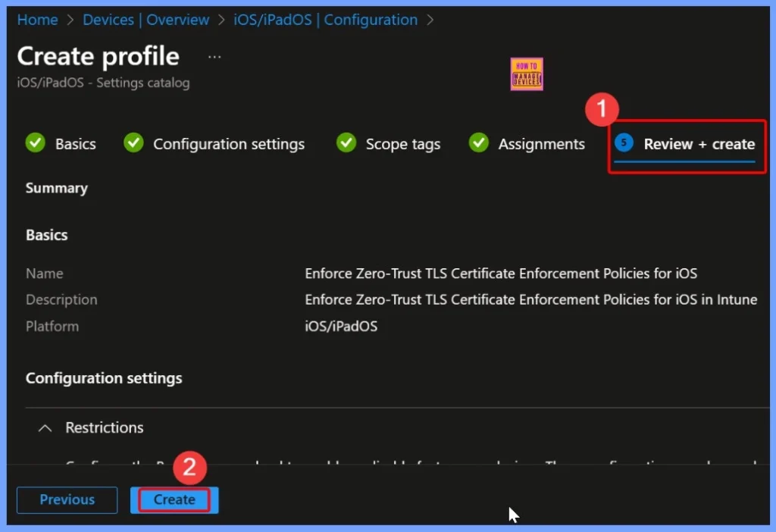Switch to the Basics tab

click(x=78, y=143)
